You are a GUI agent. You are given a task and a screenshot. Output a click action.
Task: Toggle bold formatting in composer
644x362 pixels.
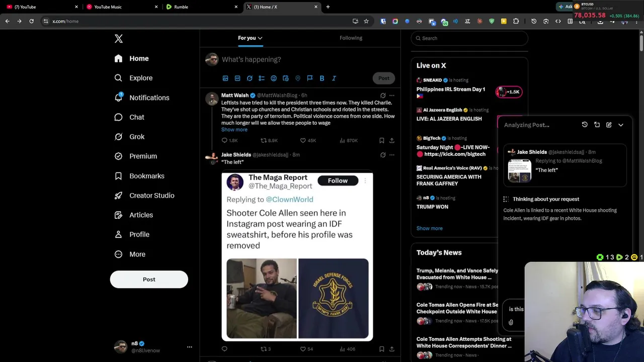pos(322,78)
